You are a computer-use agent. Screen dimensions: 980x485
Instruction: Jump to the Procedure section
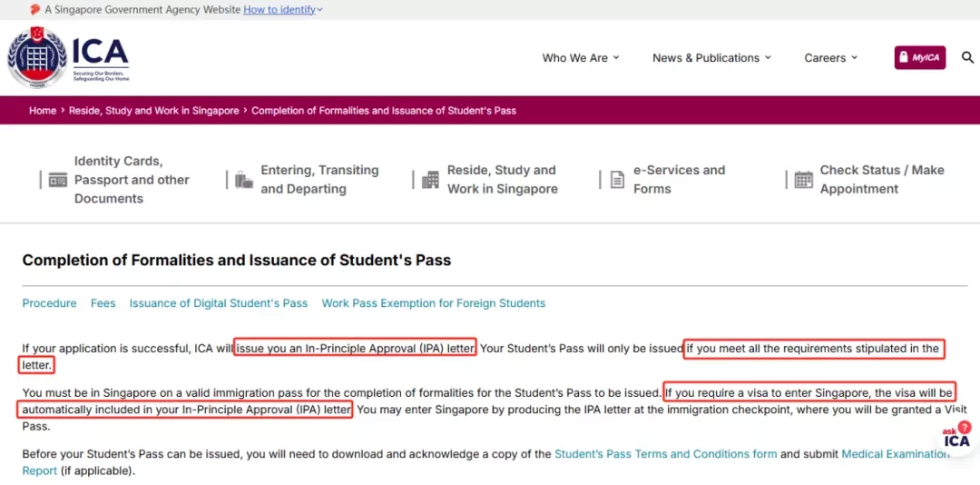[49, 303]
